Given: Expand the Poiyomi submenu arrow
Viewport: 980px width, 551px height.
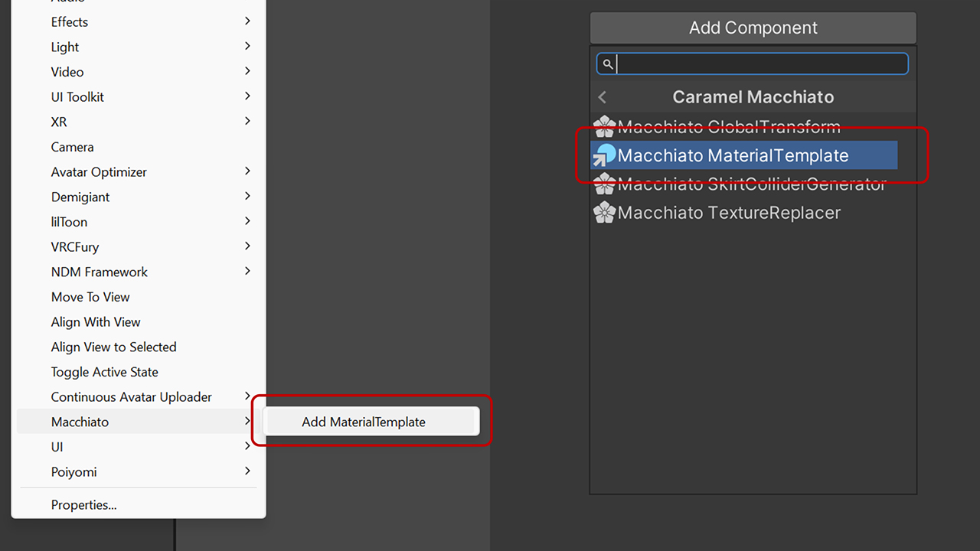Looking at the screenshot, I should [247, 471].
